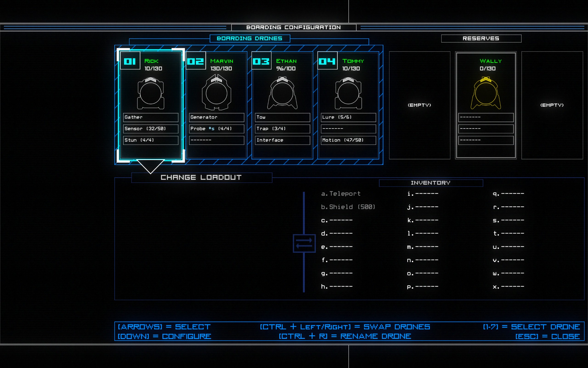Click the [DOWN] = Configure hint
588x368 pixels.
tap(164, 336)
